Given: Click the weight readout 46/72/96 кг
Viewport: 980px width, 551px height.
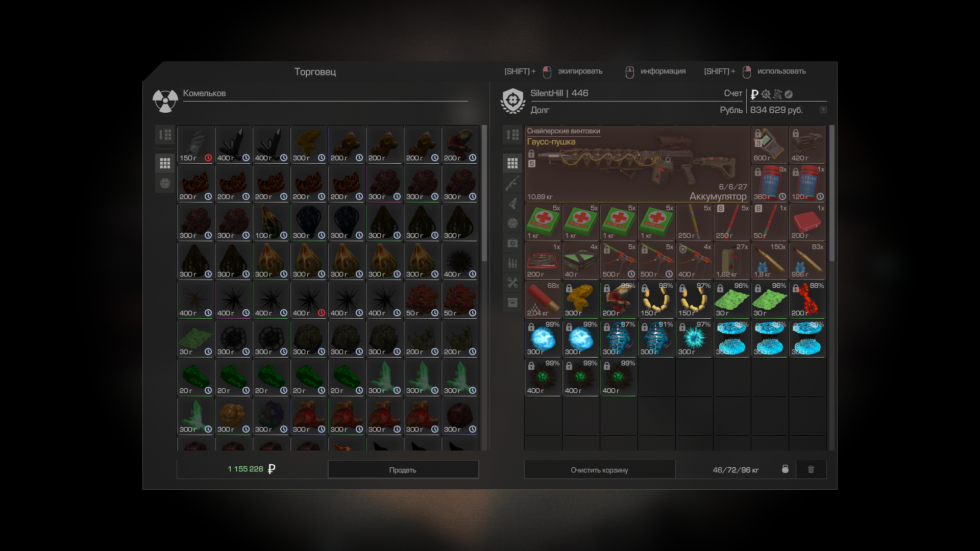Looking at the screenshot, I should point(736,470).
